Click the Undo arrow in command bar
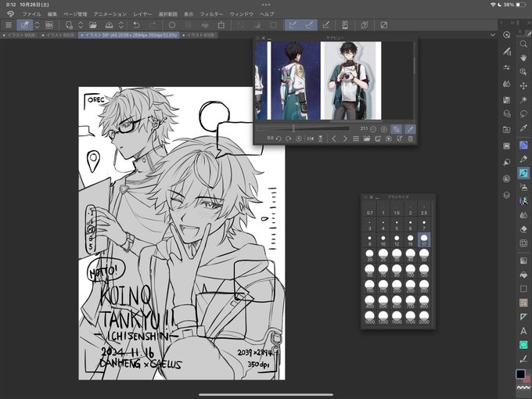 coord(136,25)
